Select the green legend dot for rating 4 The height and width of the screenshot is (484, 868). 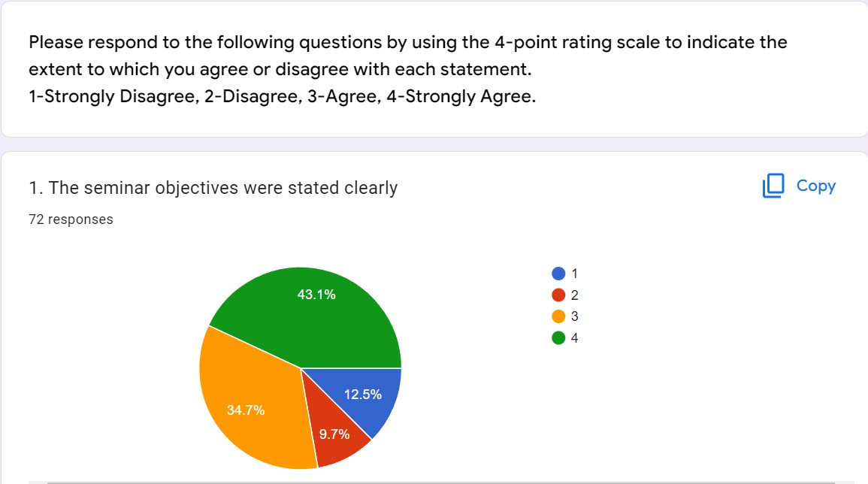pyautogui.click(x=558, y=337)
